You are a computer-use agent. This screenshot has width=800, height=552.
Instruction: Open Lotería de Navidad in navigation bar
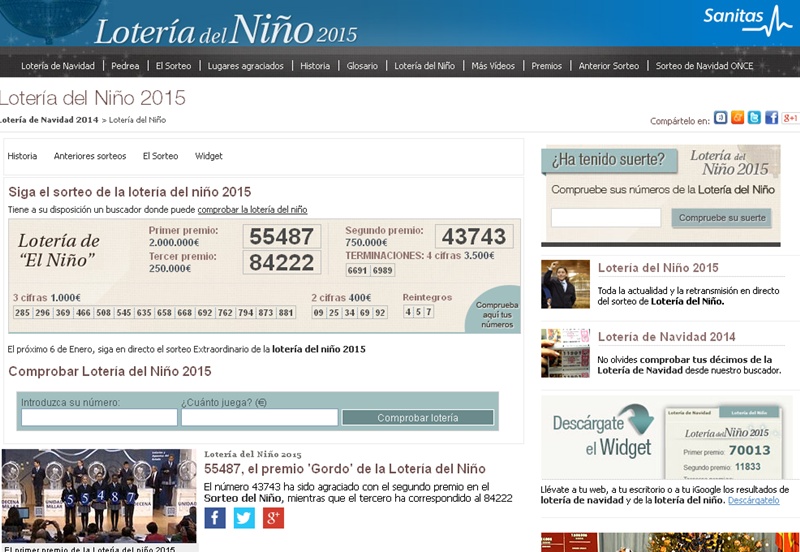pyautogui.click(x=58, y=66)
